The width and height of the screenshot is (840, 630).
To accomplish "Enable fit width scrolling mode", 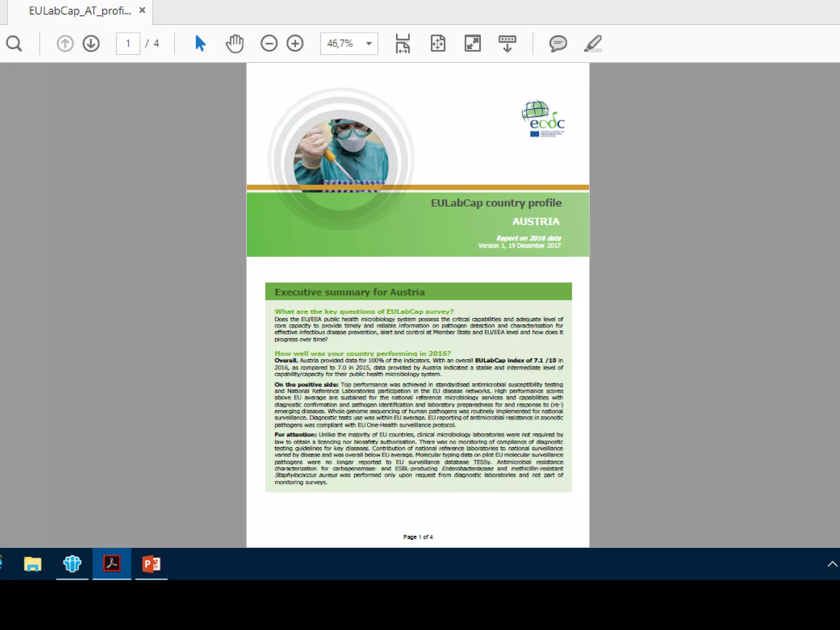I will click(402, 43).
